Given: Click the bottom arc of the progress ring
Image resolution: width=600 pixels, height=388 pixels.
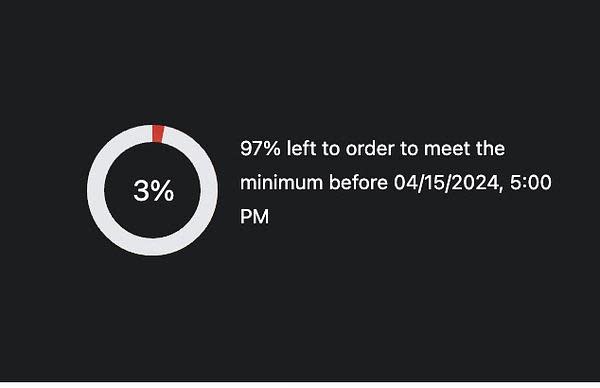Looking at the screenshot, I should coord(153,246).
